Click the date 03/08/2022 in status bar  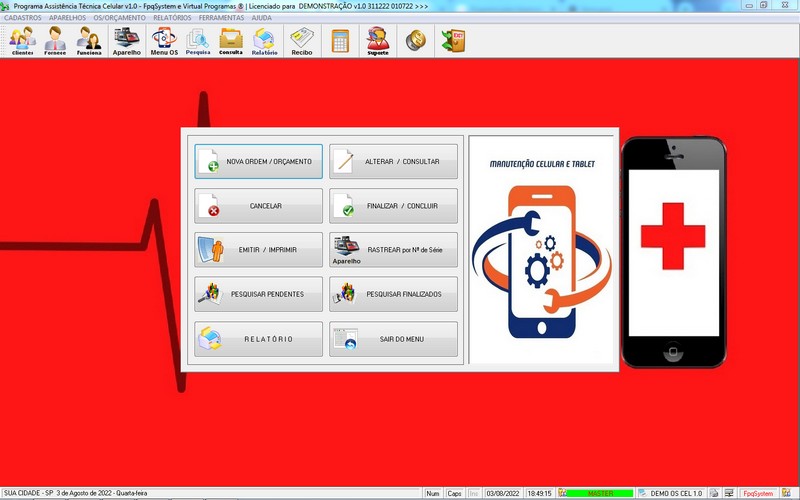[503, 493]
